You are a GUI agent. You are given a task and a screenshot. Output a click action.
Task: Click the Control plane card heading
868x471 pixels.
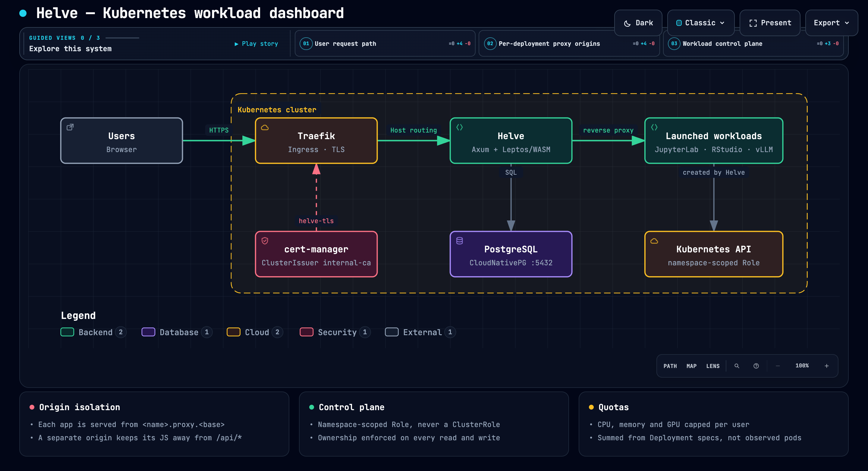pyautogui.click(x=351, y=407)
